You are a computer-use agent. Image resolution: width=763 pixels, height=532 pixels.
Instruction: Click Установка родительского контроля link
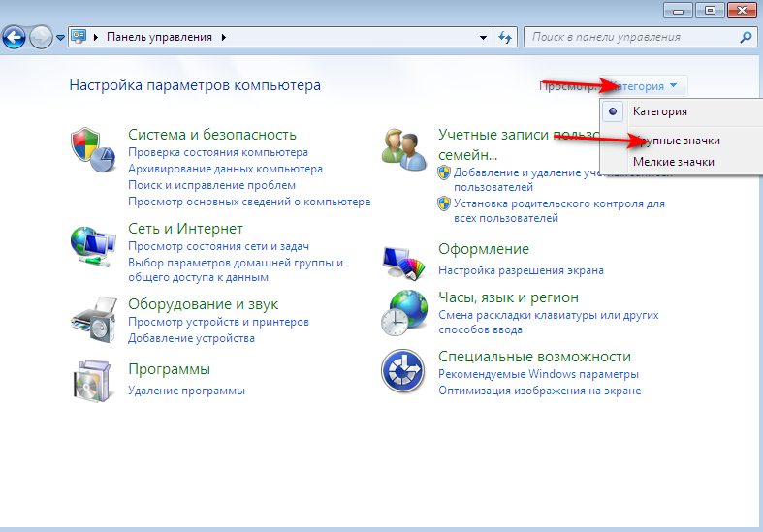click(559, 210)
